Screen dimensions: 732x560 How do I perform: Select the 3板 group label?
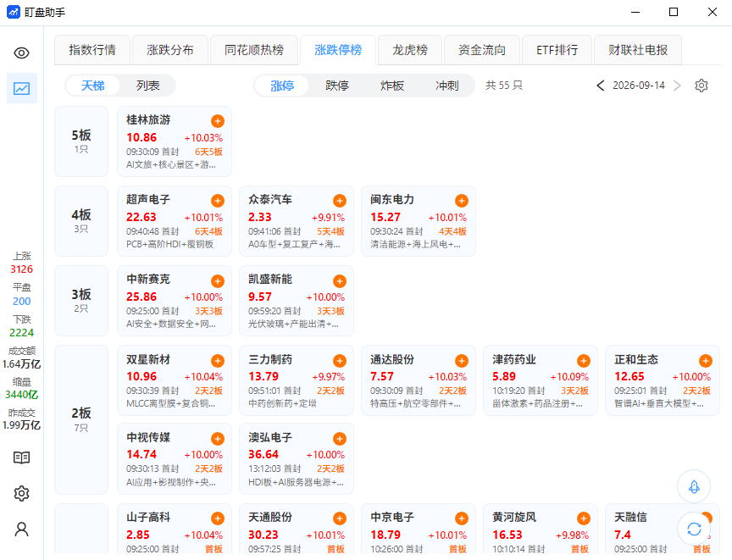[81, 301]
